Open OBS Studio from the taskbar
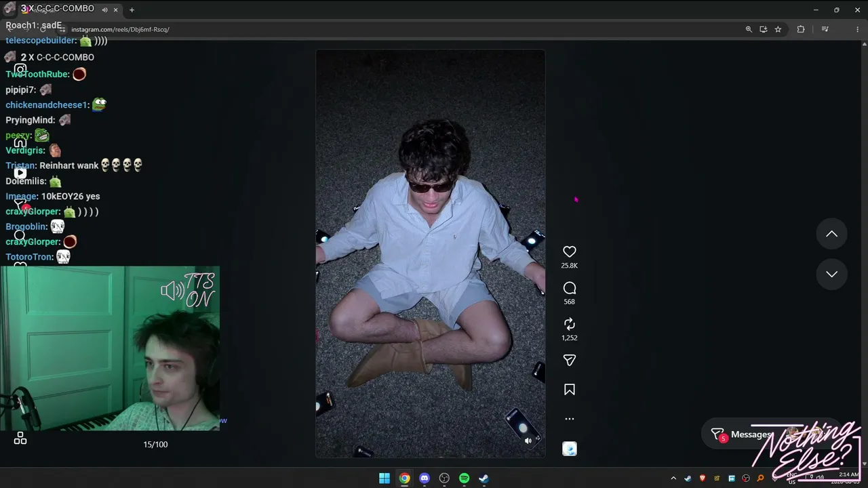Image resolution: width=868 pixels, height=488 pixels. click(x=444, y=479)
